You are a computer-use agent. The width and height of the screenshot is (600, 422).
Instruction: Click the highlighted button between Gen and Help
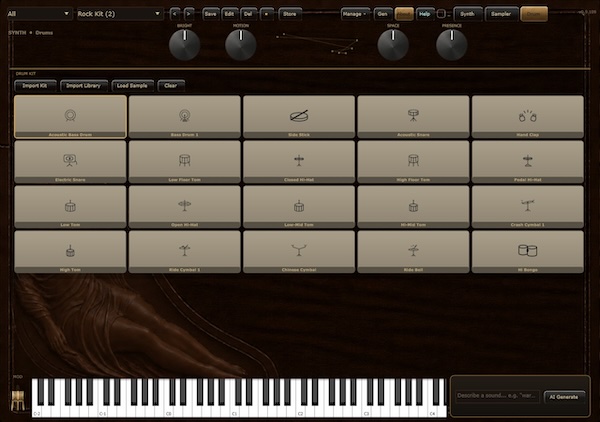click(x=404, y=14)
